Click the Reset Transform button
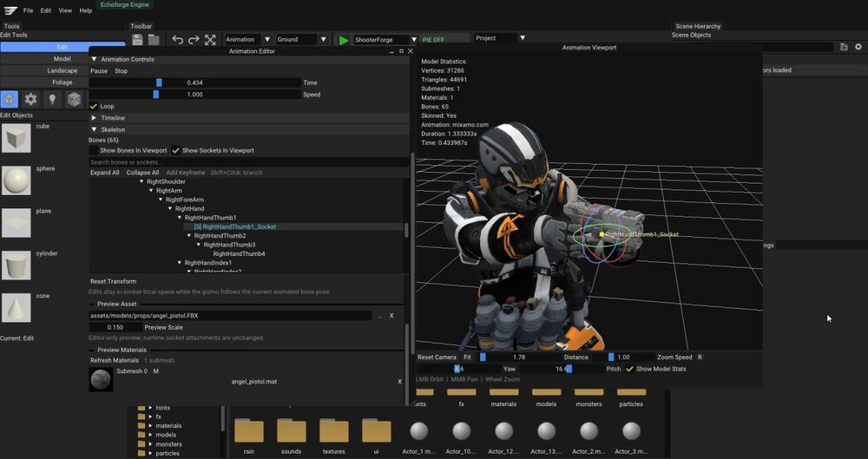 [x=113, y=281]
